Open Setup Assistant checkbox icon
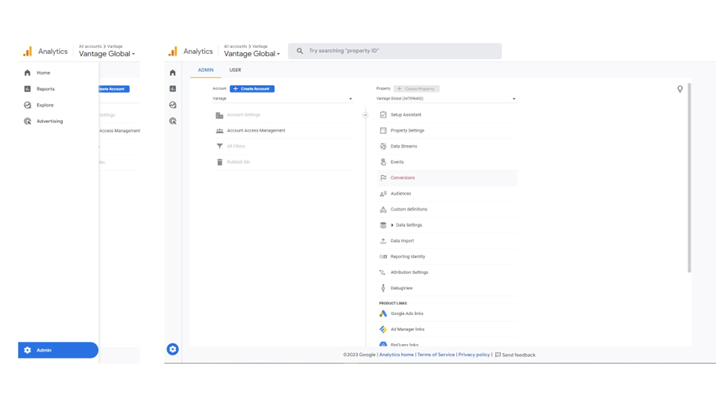 [383, 115]
